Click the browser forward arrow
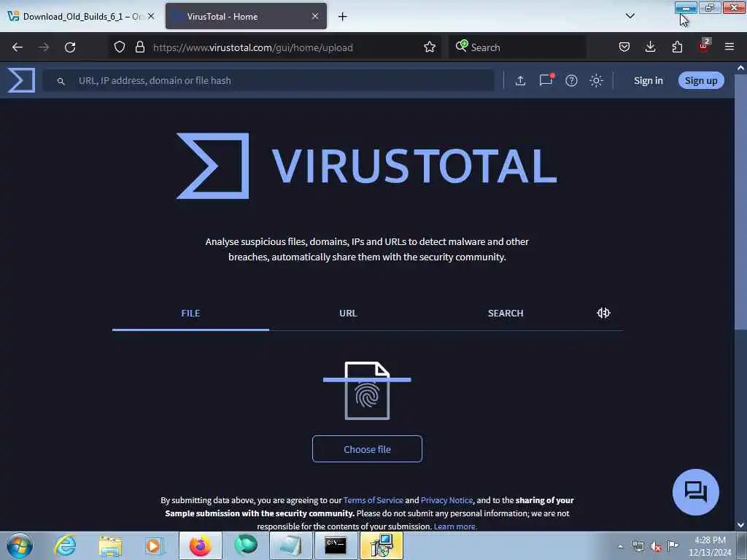The width and height of the screenshot is (747, 560). click(x=44, y=47)
